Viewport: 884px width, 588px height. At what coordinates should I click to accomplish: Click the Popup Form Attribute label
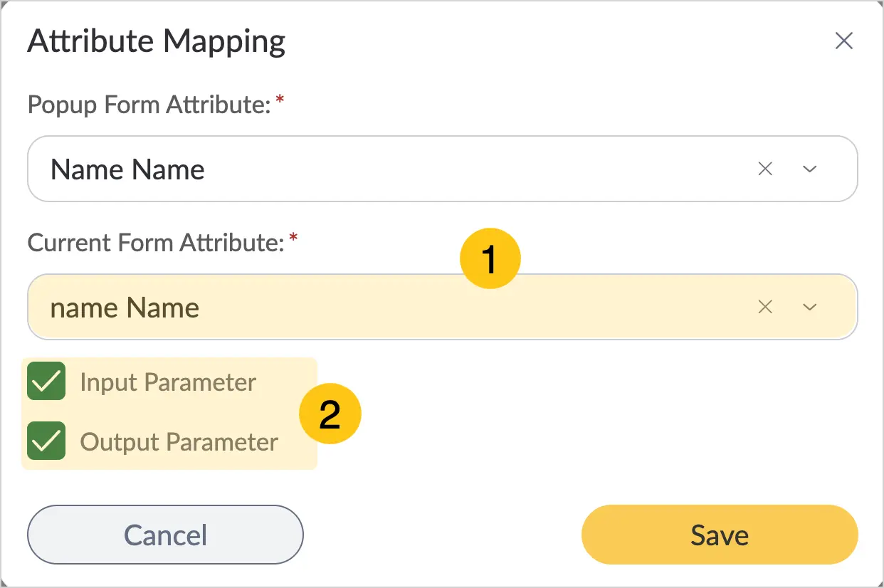pyautogui.click(x=149, y=105)
